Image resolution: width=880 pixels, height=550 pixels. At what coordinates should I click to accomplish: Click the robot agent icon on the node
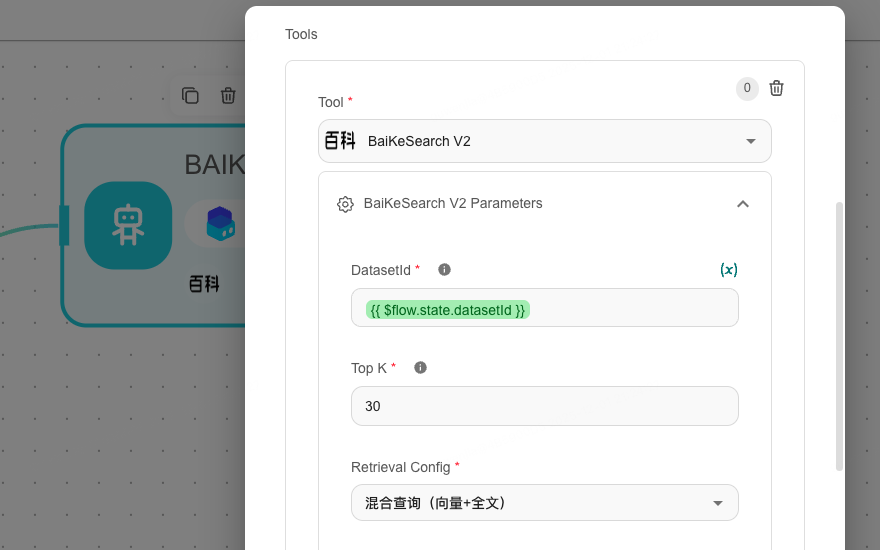[x=128, y=225]
